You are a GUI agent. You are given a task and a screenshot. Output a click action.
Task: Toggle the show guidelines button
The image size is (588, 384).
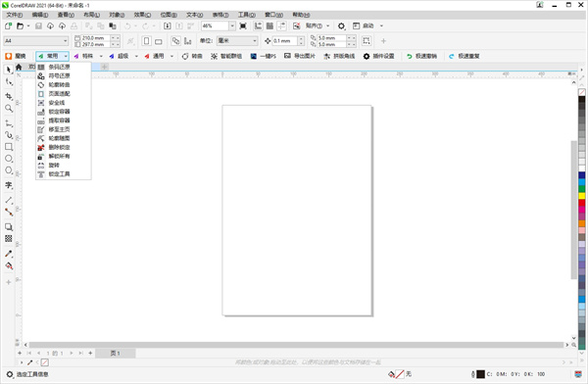coord(281,25)
